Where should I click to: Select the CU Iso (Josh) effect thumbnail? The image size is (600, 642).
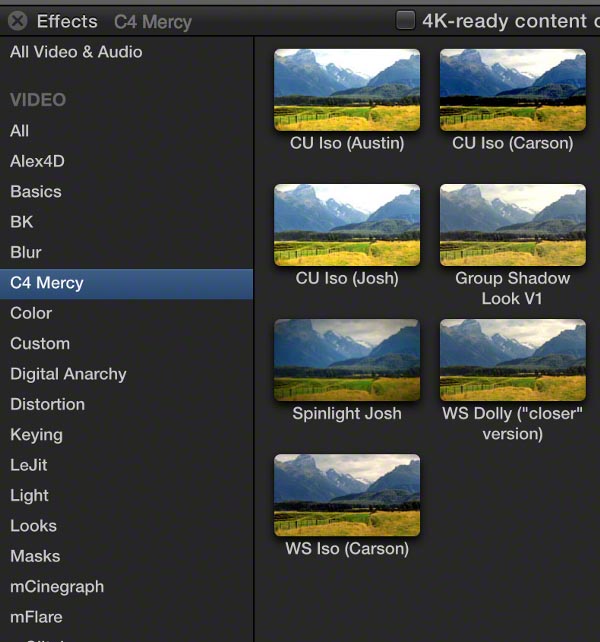tap(347, 225)
